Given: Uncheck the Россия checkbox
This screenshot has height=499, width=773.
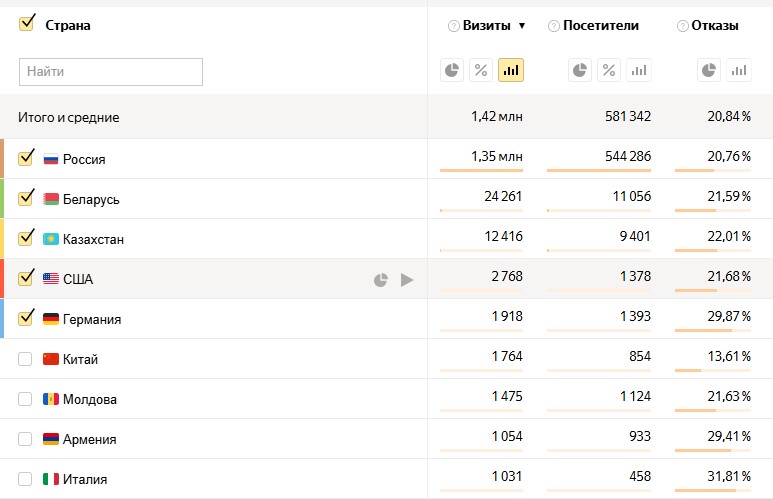Looking at the screenshot, I should pyautogui.click(x=26, y=158).
